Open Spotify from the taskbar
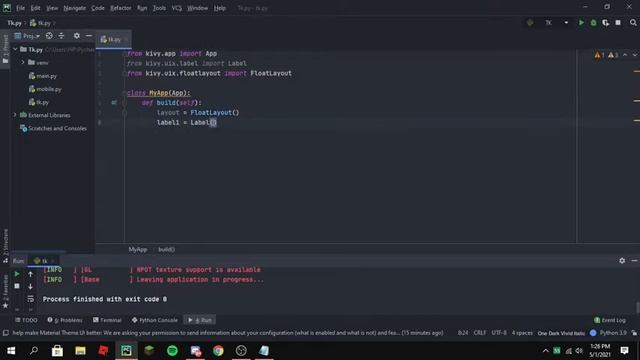Image resolution: width=640 pixels, height=360 pixels. [x=172, y=351]
